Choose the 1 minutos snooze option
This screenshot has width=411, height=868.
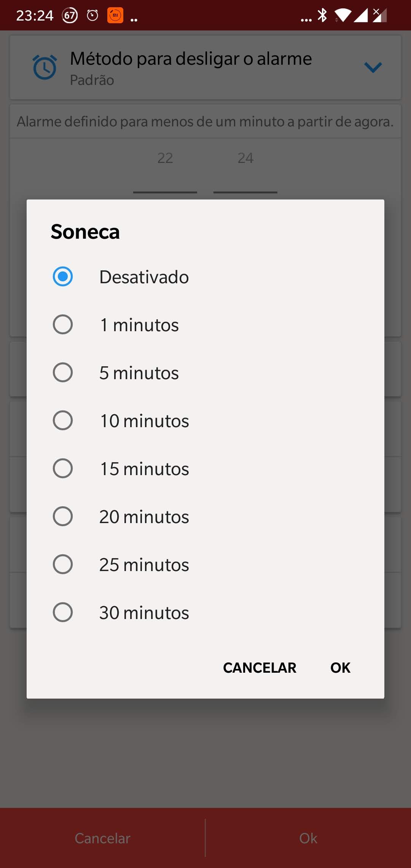click(63, 324)
